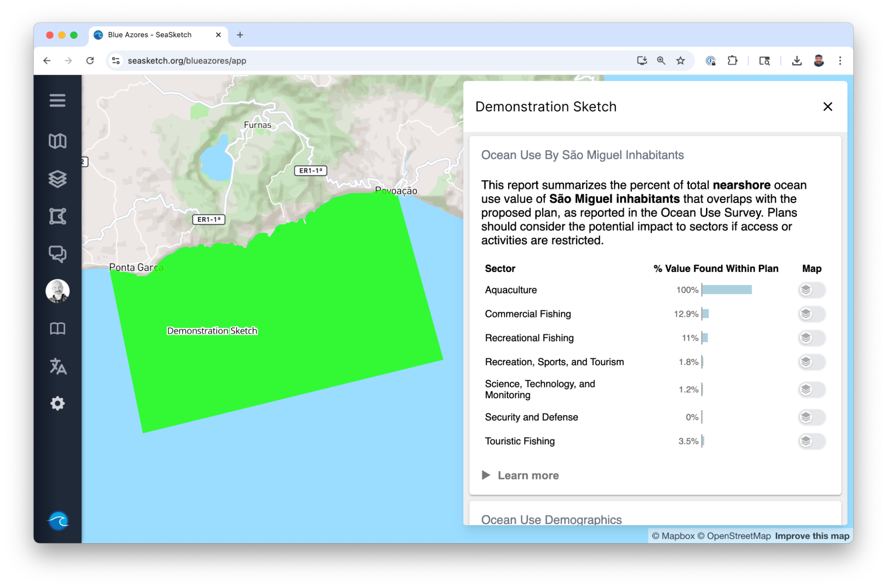Screen dimensions: 887x588
Task: Close the Demonstration Sketch report panel
Action: pyautogui.click(x=828, y=107)
